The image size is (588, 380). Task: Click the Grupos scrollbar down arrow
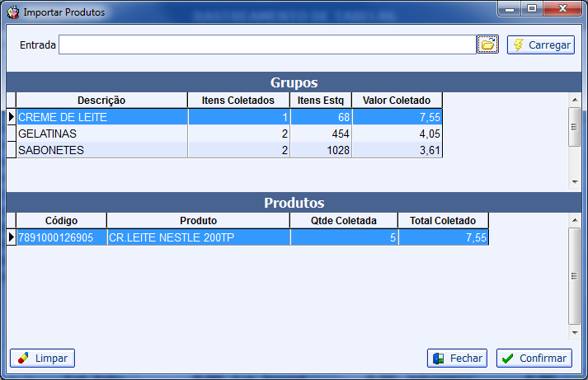(575, 181)
